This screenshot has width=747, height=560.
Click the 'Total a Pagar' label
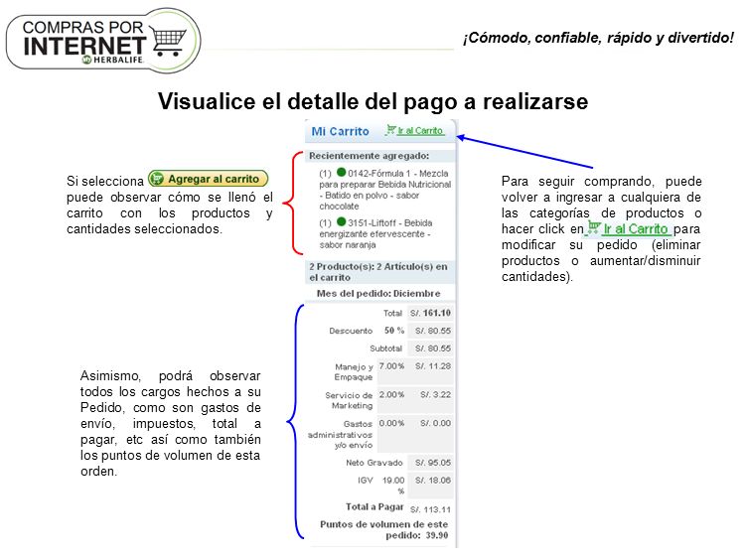click(x=374, y=507)
